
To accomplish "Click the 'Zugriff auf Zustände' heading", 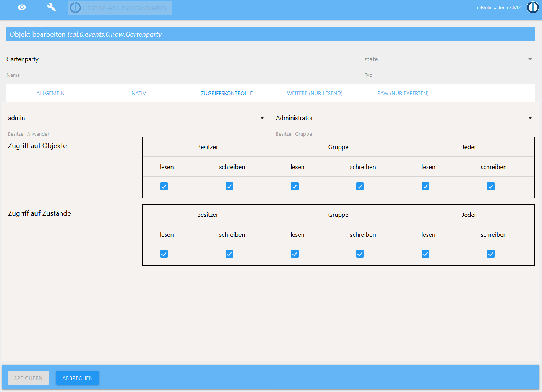I will tap(39, 213).
